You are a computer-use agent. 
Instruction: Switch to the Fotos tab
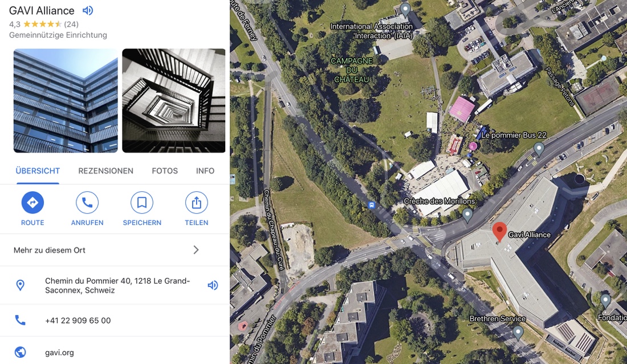pyautogui.click(x=165, y=171)
